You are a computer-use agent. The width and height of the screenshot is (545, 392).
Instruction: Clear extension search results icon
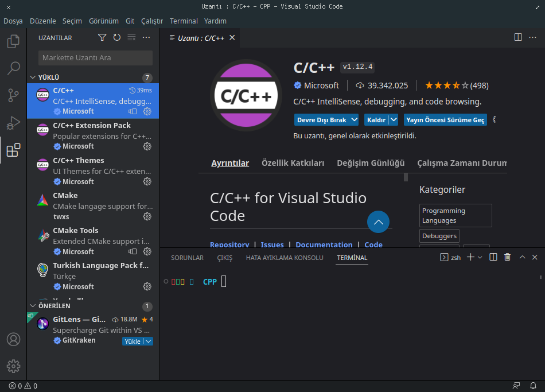(x=131, y=37)
